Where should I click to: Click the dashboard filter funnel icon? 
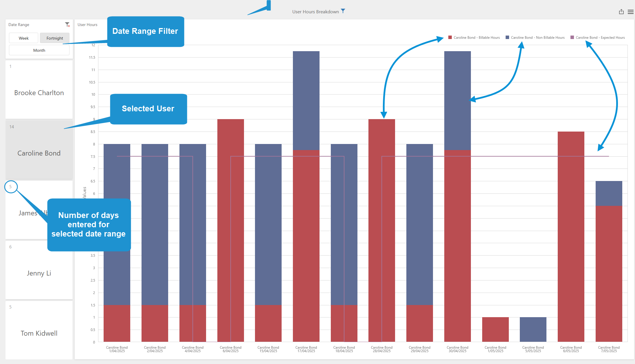(x=343, y=11)
